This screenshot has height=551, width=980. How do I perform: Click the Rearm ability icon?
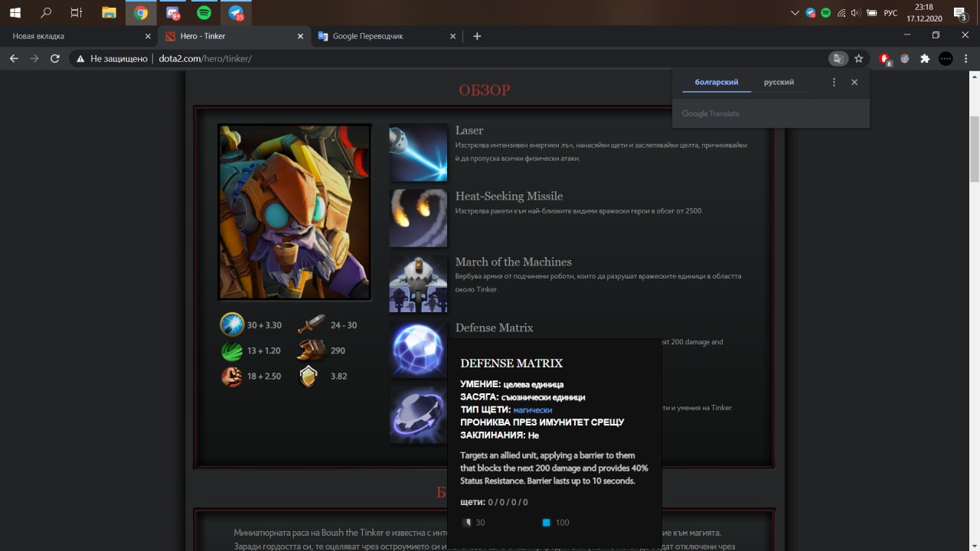click(x=418, y=416)
